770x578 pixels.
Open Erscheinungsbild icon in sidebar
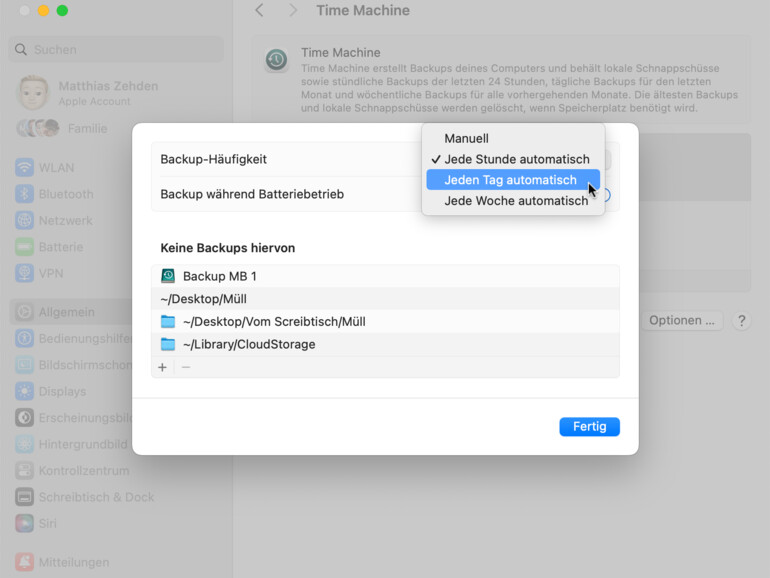25,418
